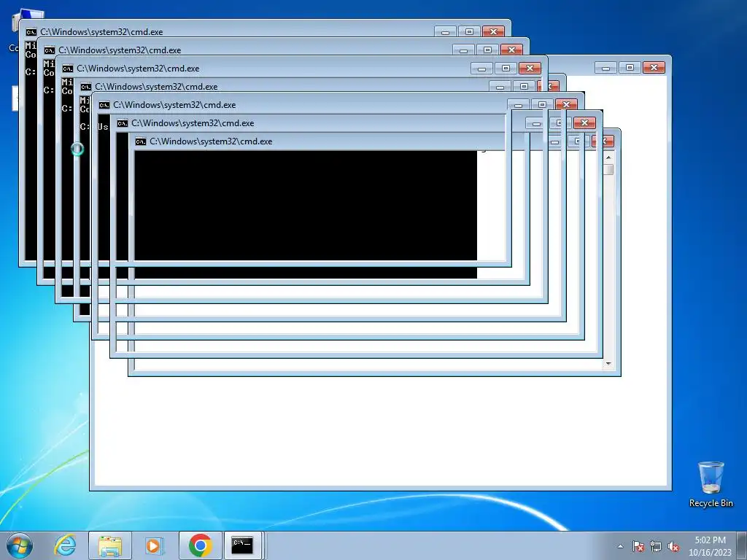Maximize the uppermost-left cmd.exe window
This screenshot has height=560, width=747.
(x=469, y=31)
